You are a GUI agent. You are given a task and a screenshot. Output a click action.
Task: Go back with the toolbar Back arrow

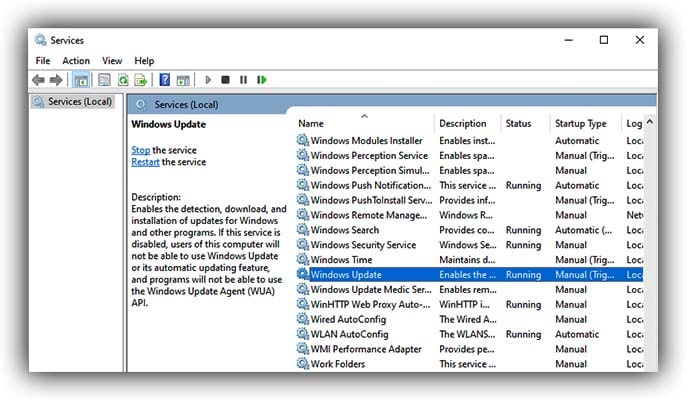pos(39,80)
